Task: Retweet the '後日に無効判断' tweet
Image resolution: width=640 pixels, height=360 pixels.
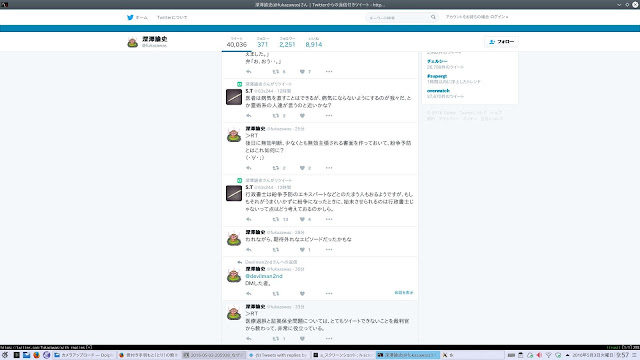Action: pyautogui.click(x=276, y=168)
